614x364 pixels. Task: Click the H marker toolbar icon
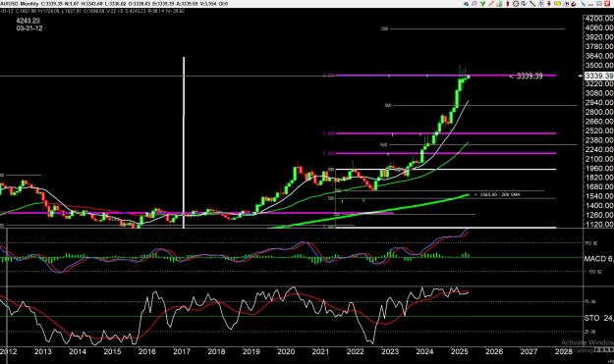pos(566,4)
